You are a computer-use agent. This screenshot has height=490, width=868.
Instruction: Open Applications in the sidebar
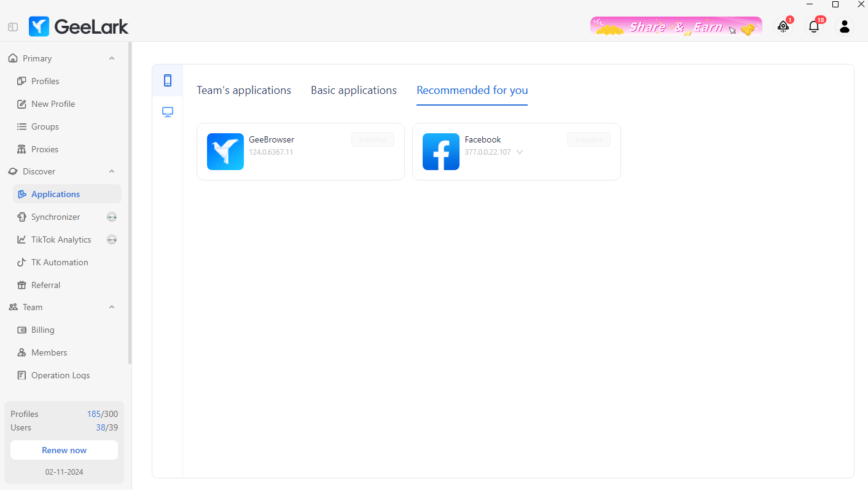pyautogui.click(x=67, y=194)
